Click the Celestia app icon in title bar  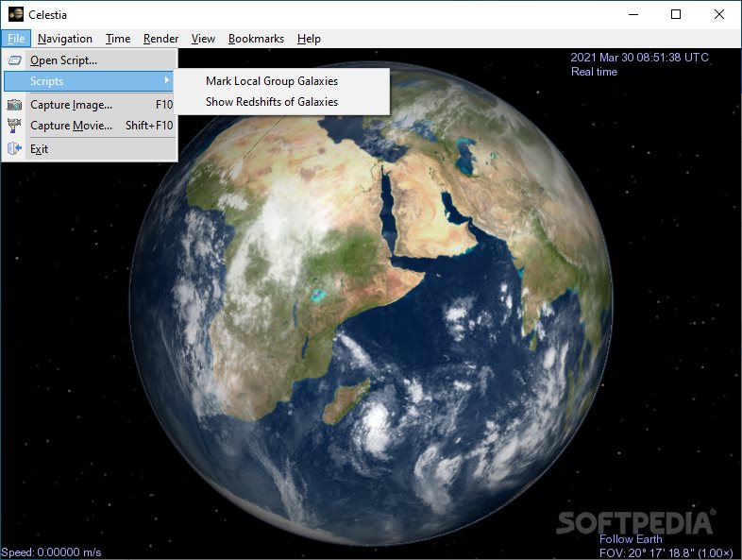pyautogui.click(x=16, y=15)
